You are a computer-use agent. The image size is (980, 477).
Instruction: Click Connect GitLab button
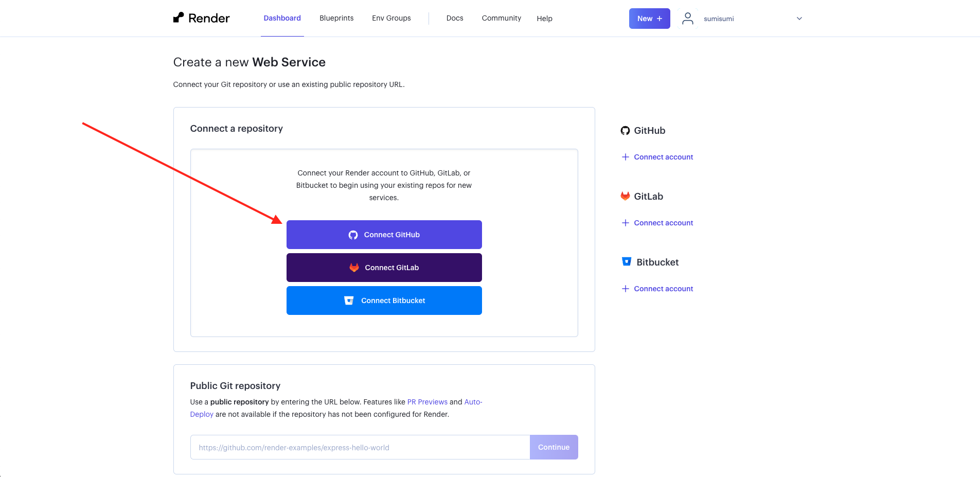(x=384, y=267)
